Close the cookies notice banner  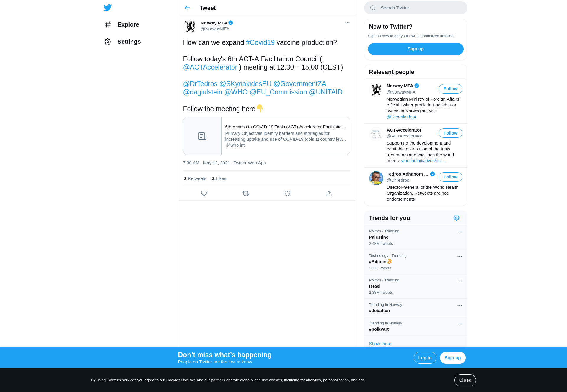(x=465, y=380)
